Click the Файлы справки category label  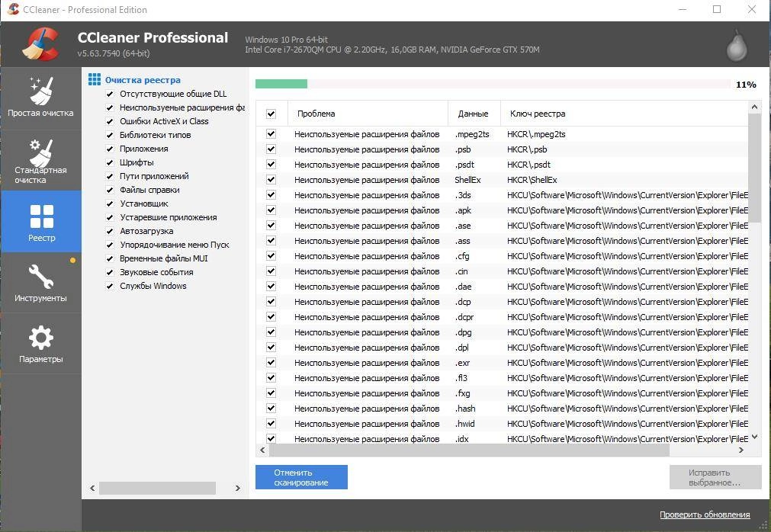pos(149,190)
